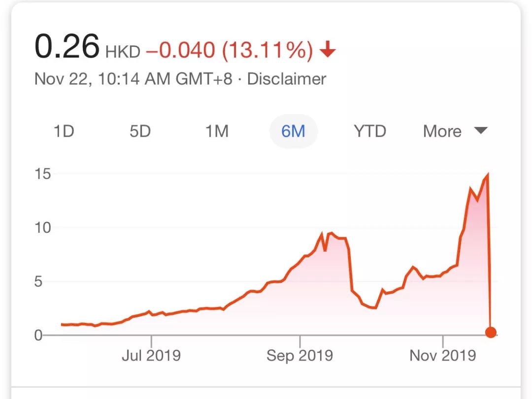Select the highlighted 6M range tab
This screenshot has width=532, height=399.
tap(294, 131)
